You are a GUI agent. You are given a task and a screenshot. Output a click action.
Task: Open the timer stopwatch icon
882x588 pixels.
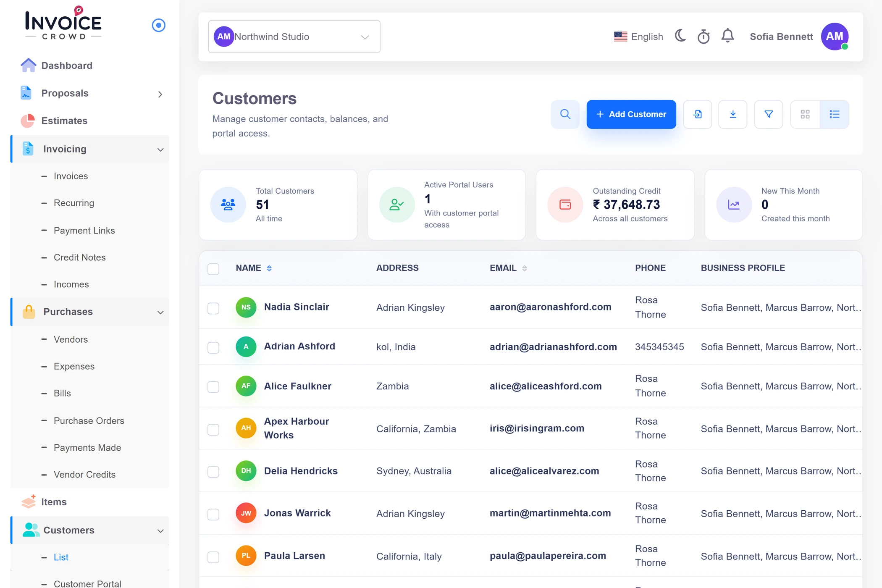point(703,37)
